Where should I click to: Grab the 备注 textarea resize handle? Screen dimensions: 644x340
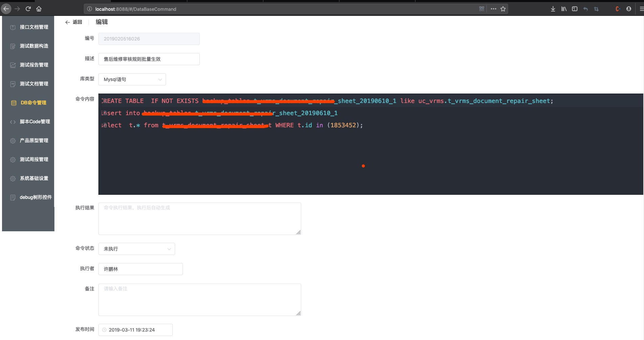(x=299, y=313)
